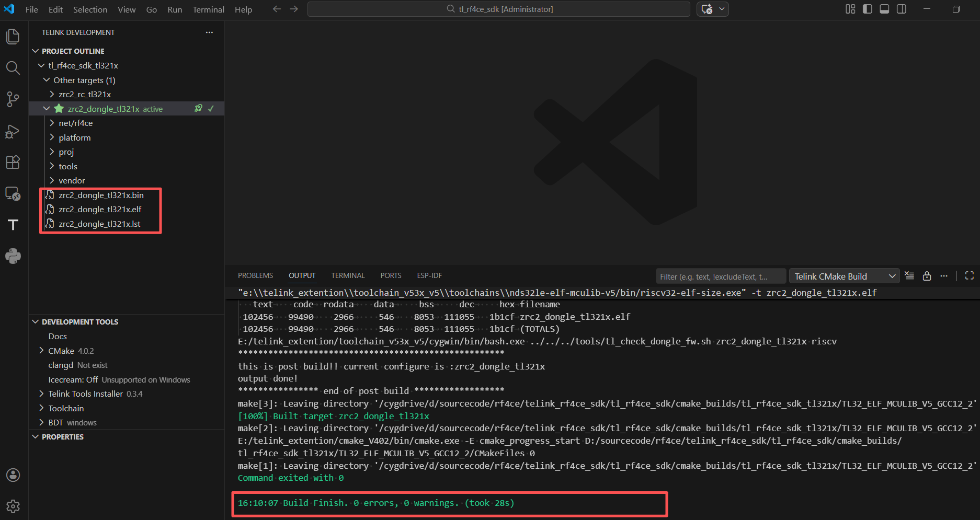
Task: Open the Extensions view
Action: tap(13, 163)
